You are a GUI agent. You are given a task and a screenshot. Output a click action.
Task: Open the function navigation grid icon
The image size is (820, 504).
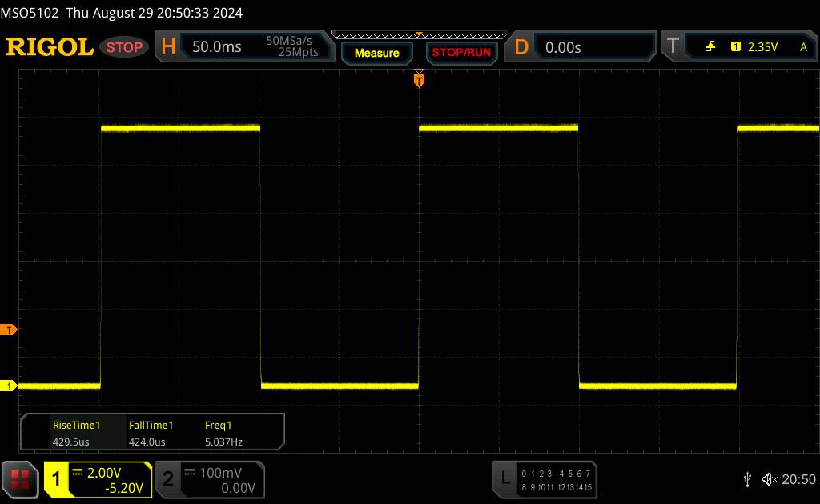[20, 479]
